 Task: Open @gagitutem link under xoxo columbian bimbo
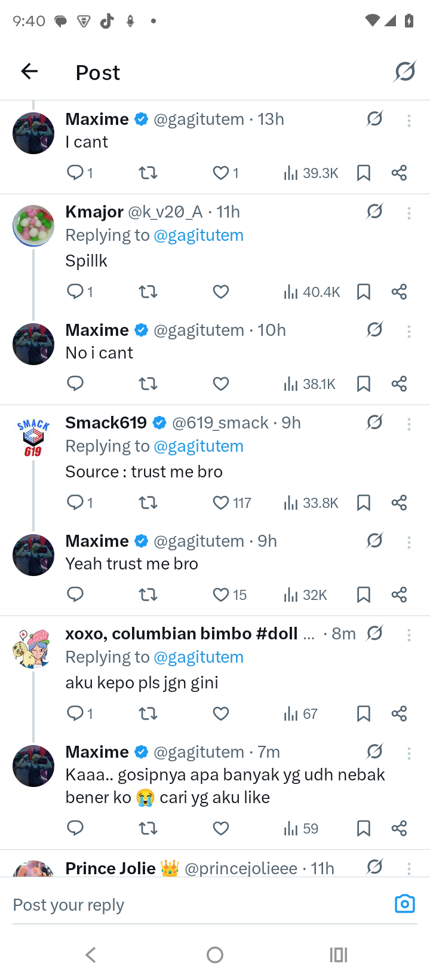(x=198, y=657)
